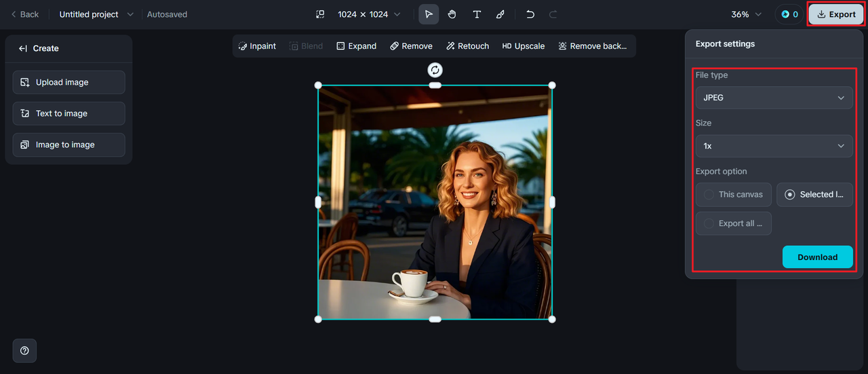Select the Text tool
The image size is (868, 374).
(477, 14)
